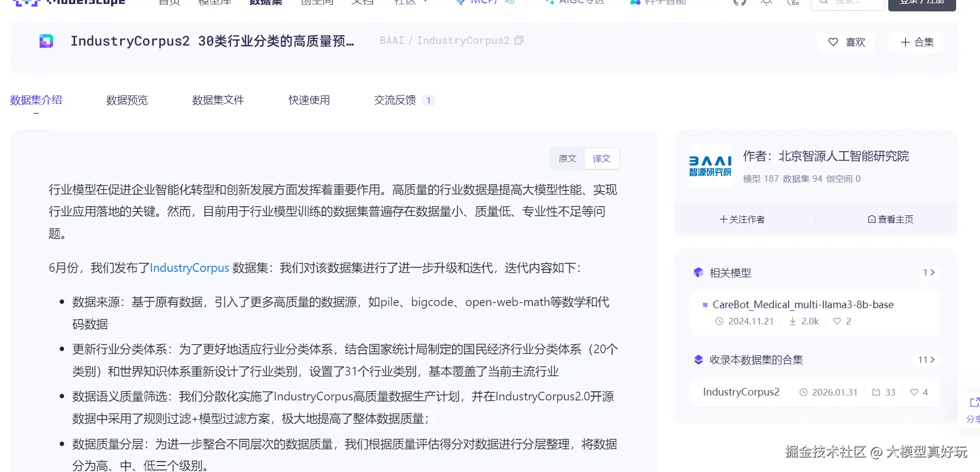This screenshot has width=980, height=472.
Task: Click the heart icon beside CareBot's 2 likes
Action: click(x=837, y=321)
